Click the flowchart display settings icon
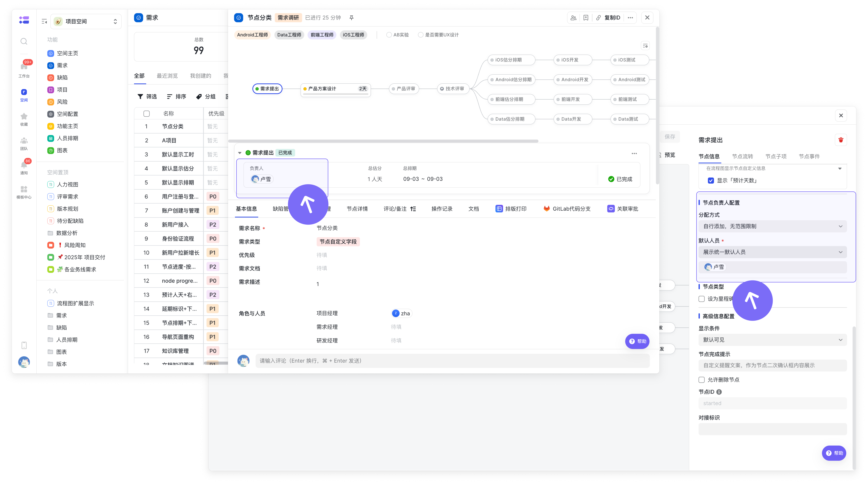 point(645,46)
